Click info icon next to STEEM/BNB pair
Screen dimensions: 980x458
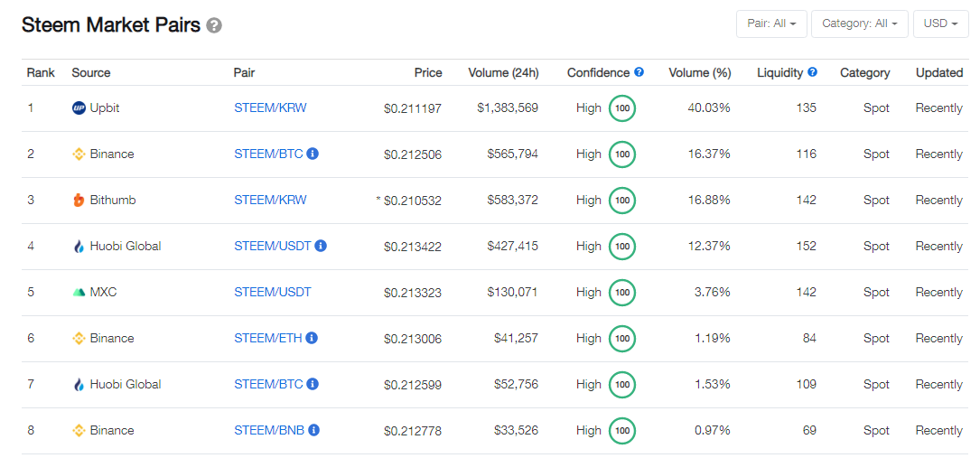(314, 430)
